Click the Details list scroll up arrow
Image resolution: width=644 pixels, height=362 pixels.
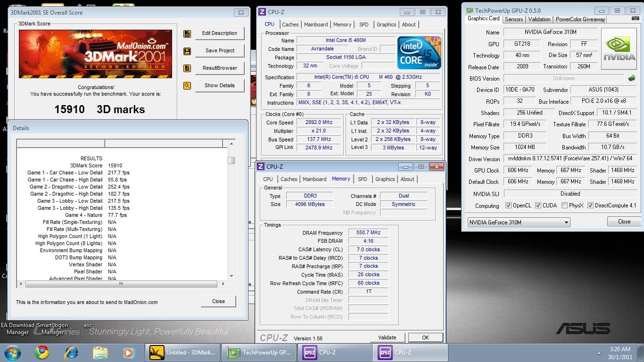231,143
